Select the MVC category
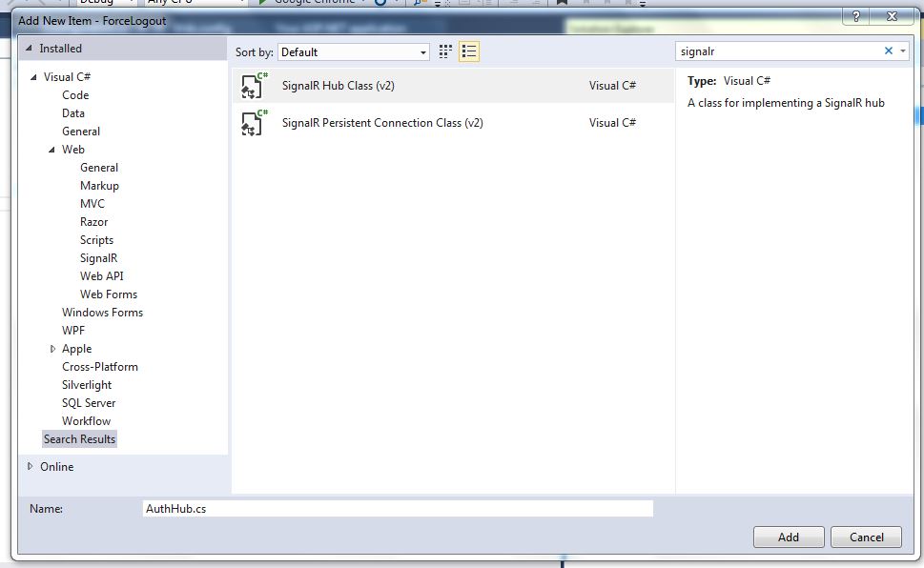Screen dimensions: 924x568 92,204
